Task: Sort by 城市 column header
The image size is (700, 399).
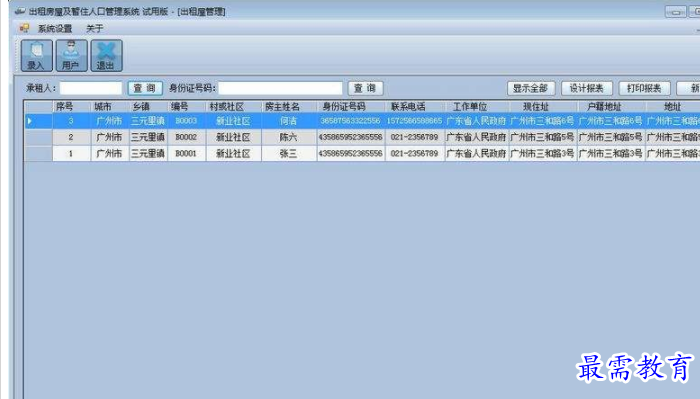Action: point(110,107)
